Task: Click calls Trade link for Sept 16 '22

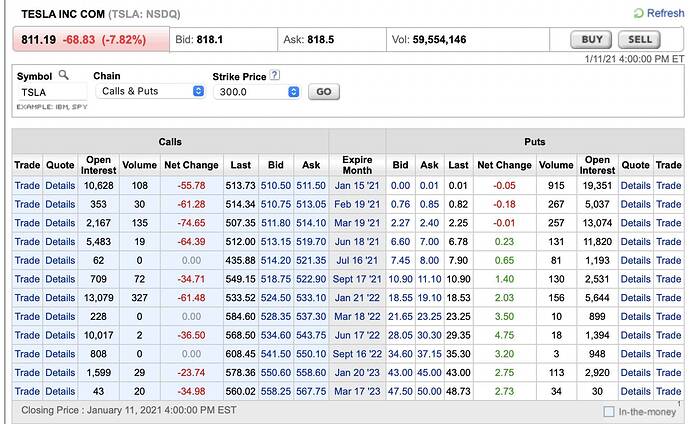Action: (27, 354)
